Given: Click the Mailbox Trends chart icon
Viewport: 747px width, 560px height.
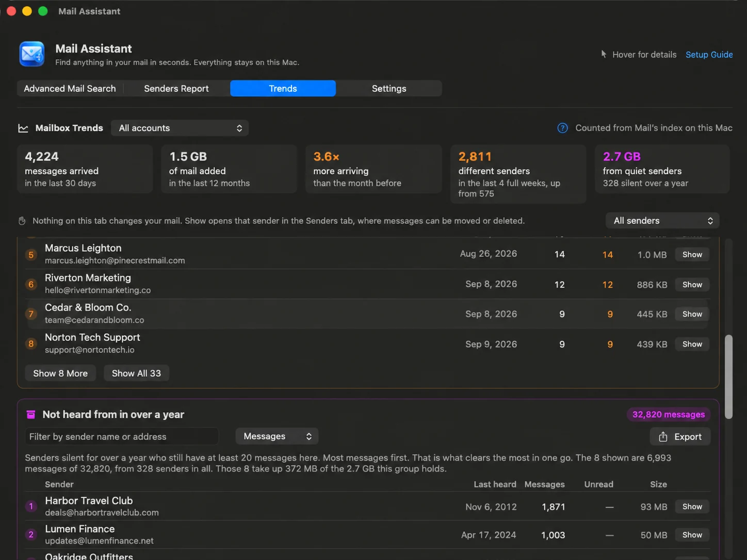Looking at the screenshot, I should click(x=23, y=128).
